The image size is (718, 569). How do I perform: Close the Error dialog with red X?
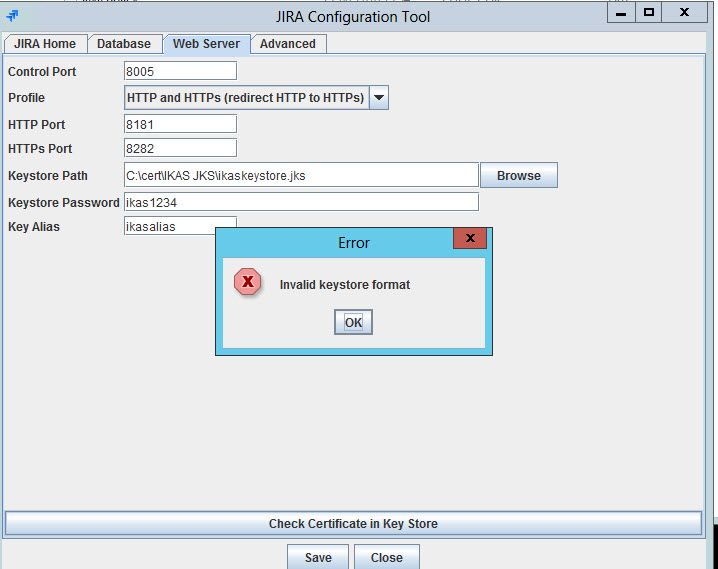tap(470, 238)
